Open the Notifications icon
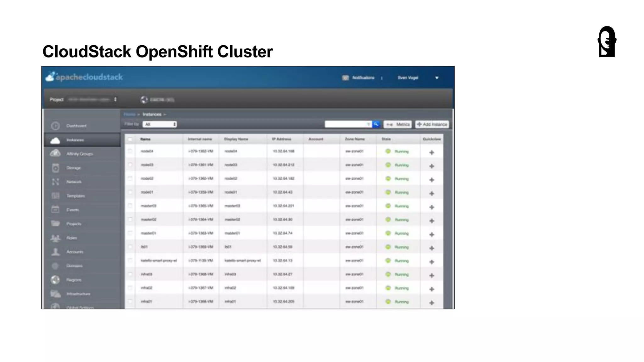The width and height of the screenshot is (644, 362). tap(345, 78)
